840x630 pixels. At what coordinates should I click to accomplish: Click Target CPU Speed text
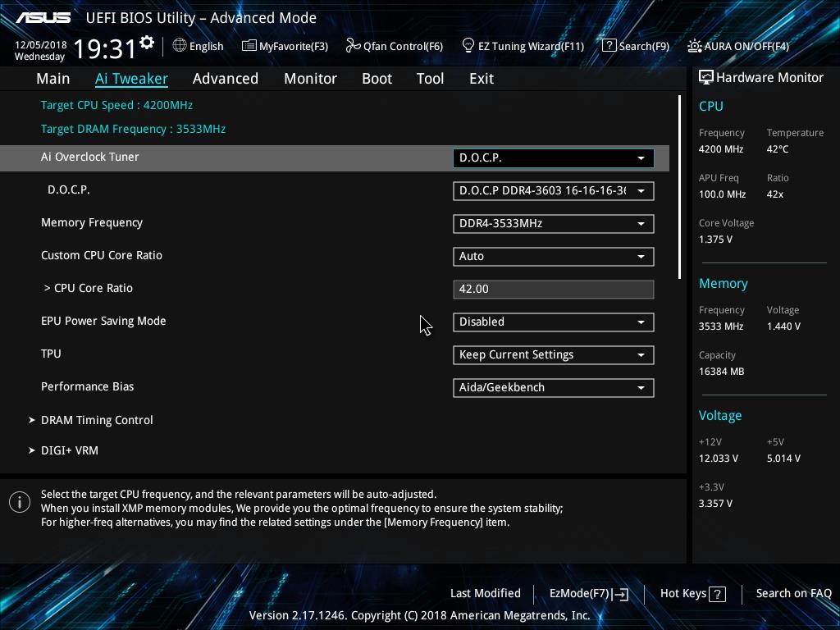tap(116, 105)
